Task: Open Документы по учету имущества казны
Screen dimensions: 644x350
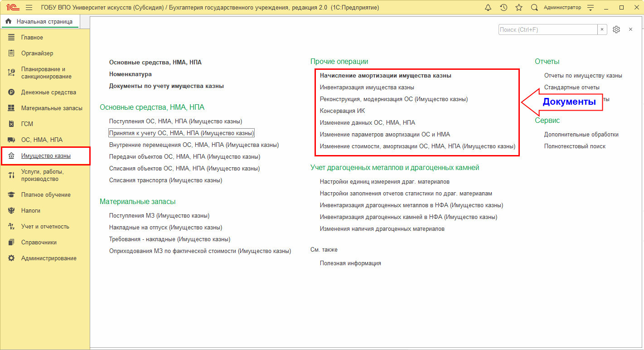Action: pos(166,86)
